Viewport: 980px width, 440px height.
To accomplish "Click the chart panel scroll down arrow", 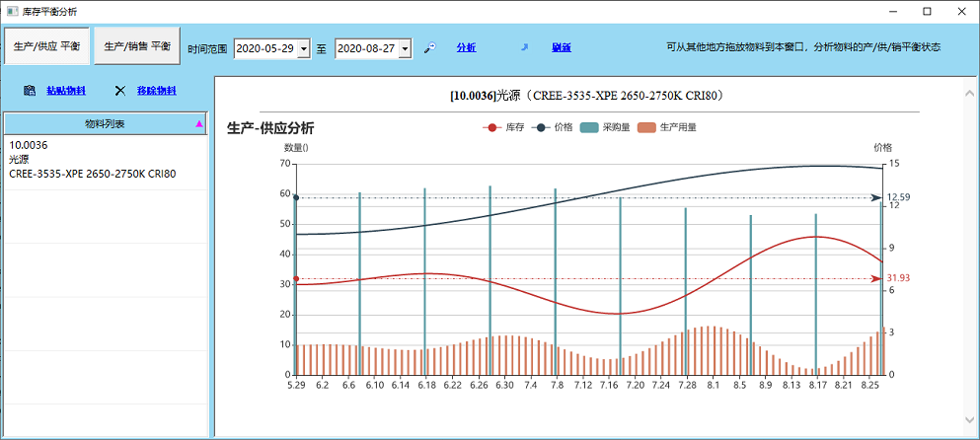I will click(x=969, y=418).
